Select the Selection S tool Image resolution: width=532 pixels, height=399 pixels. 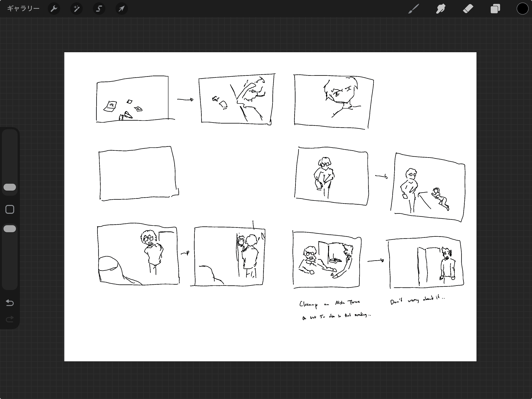(99, 9)
